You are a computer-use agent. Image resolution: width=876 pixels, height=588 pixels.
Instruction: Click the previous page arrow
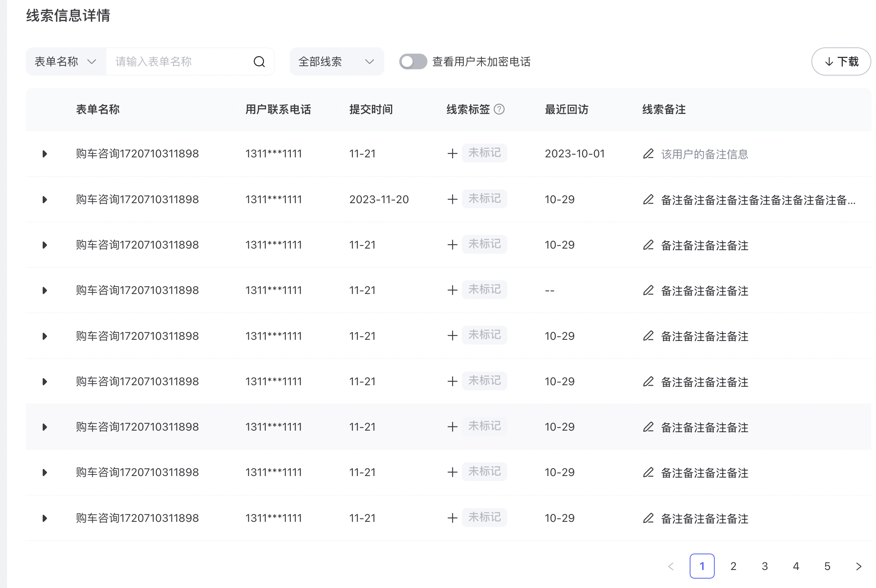point(671,566)
